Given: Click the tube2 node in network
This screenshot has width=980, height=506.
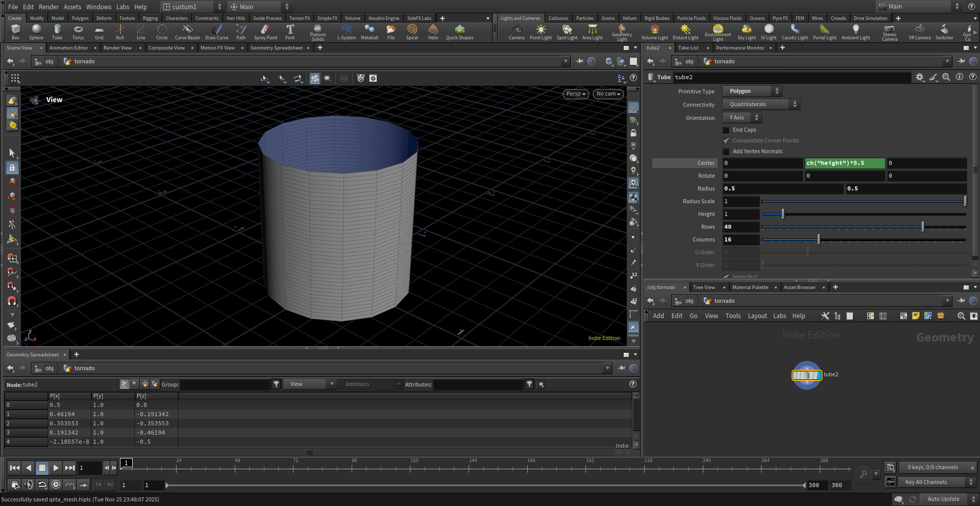Looking at the screenshot, I should pos(806,375).
